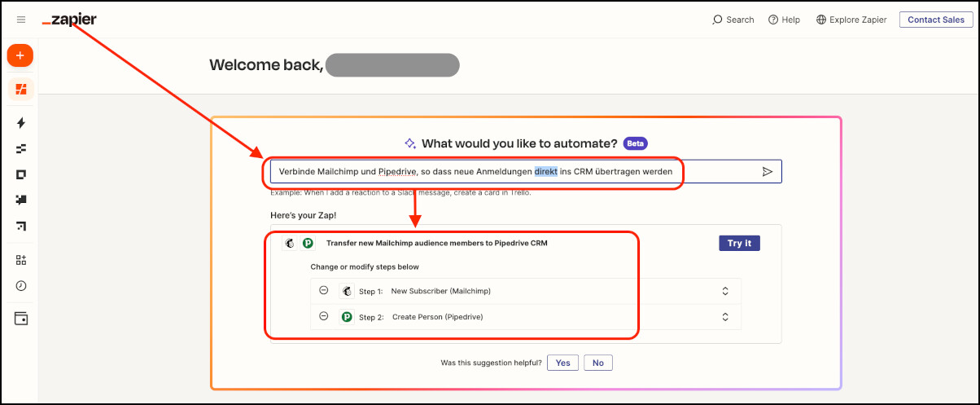Expand the Step 1 New Subscriber options
Screen dimensions: 980x405
point(725,291)
